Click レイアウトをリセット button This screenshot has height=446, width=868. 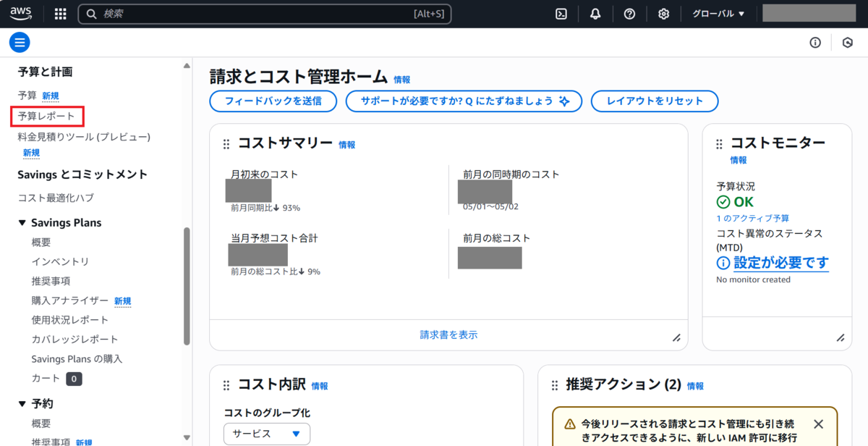(x=655, y=101)
